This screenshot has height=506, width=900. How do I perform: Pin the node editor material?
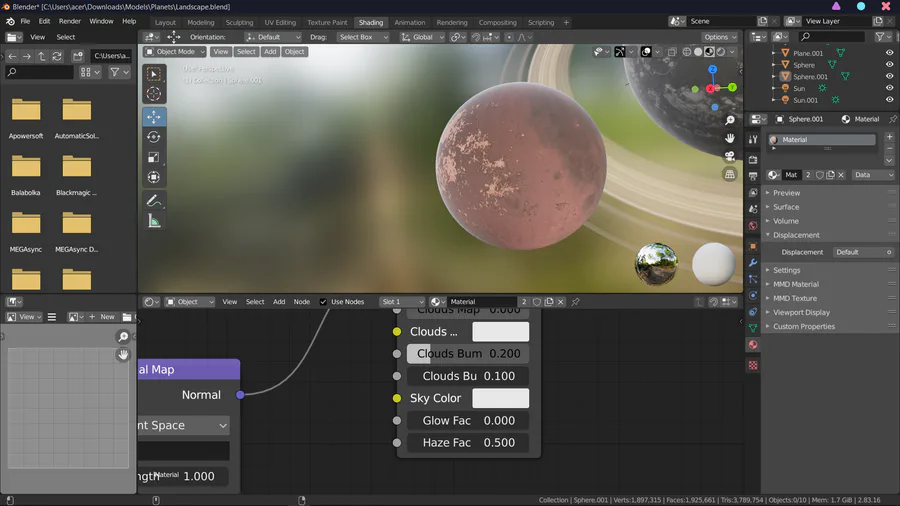pos(575,302)
